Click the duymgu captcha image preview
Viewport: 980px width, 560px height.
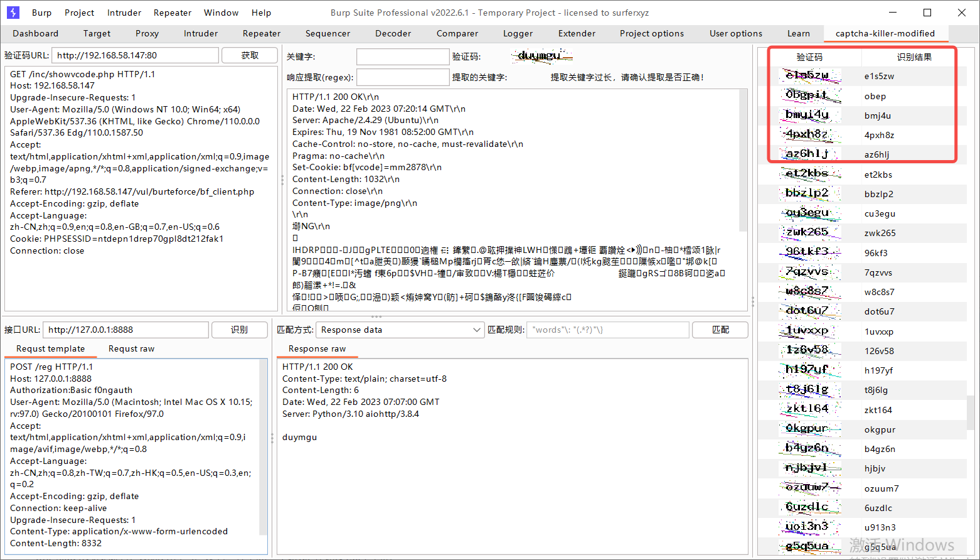[x=542, y=56]
